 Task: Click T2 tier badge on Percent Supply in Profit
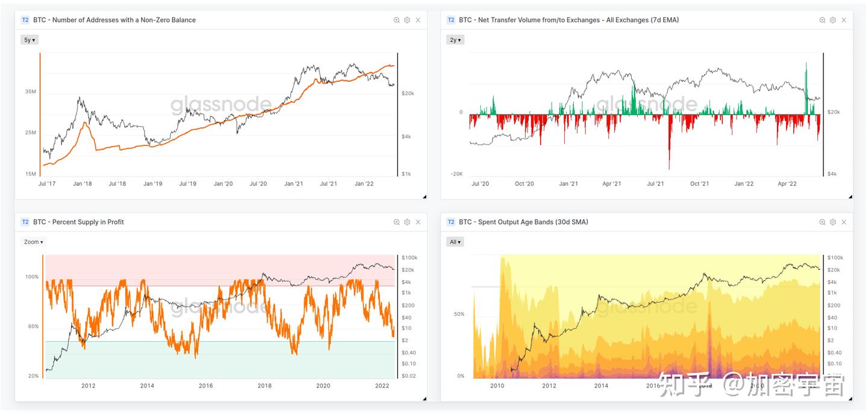(x=25, y=222)
